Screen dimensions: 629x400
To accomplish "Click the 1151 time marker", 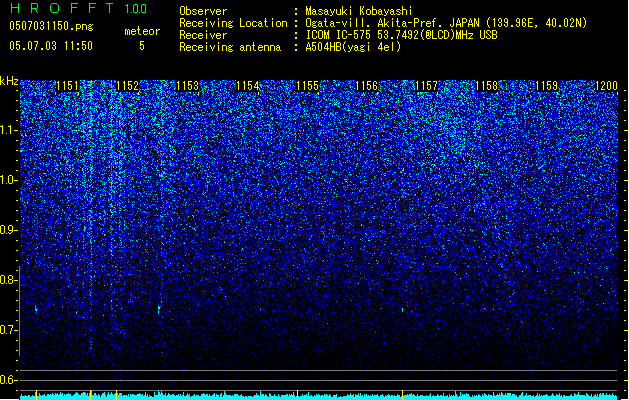I will 67,86.
